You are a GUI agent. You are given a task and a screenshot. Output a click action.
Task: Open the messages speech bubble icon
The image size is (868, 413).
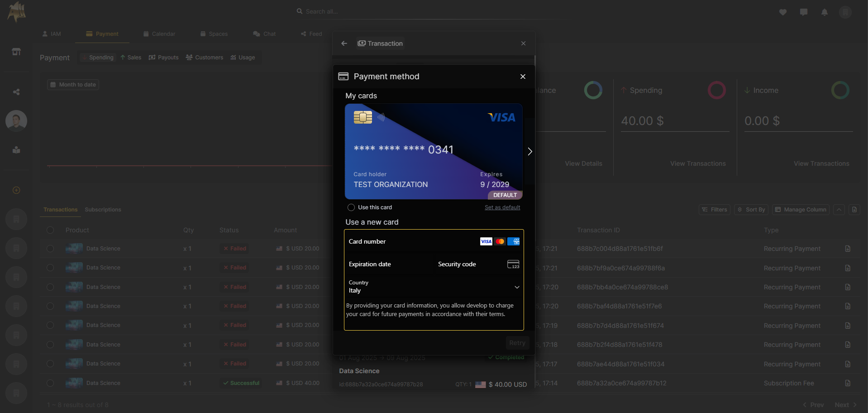click(x=804, y=12)
